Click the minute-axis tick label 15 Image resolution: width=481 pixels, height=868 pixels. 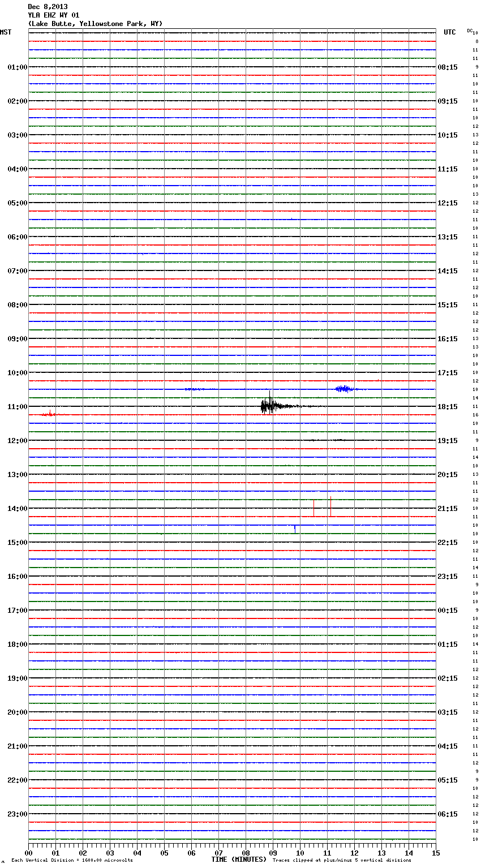coord(436,853)
